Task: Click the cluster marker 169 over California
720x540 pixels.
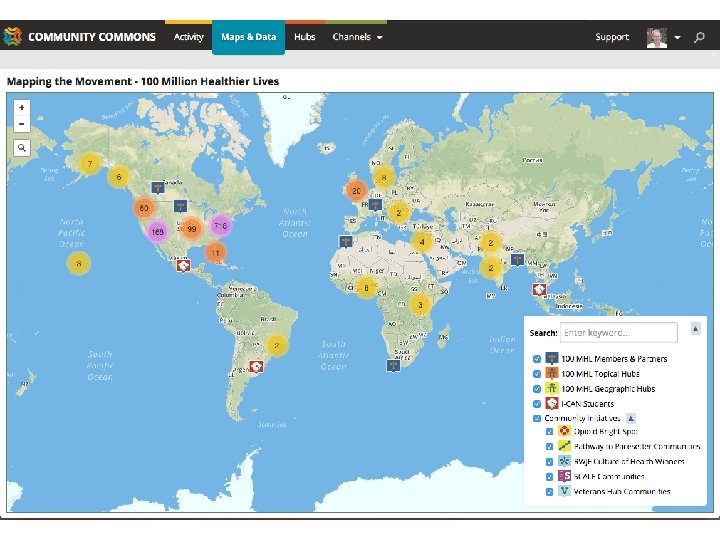Action: [157, 231]
